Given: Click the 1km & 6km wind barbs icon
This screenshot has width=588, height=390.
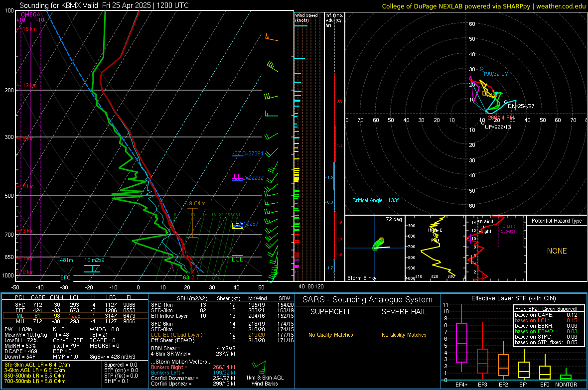Looking at the screenshot, I should (259, 366).
